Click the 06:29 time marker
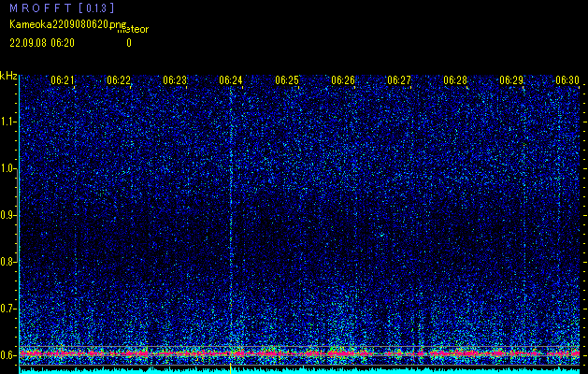Image resolution: width=588 pixels, height=374 pixels. pyautogui.click(x=511, y=79)
